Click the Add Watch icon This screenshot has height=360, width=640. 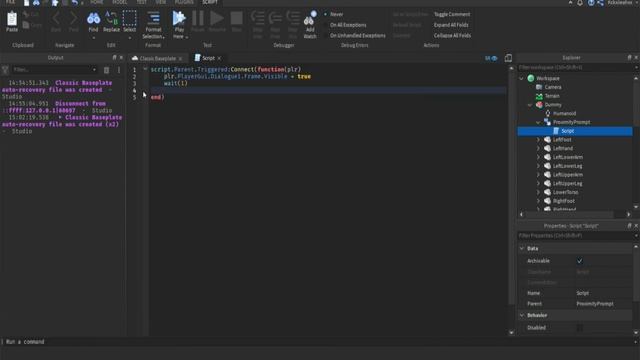click(x=310, y=19)
